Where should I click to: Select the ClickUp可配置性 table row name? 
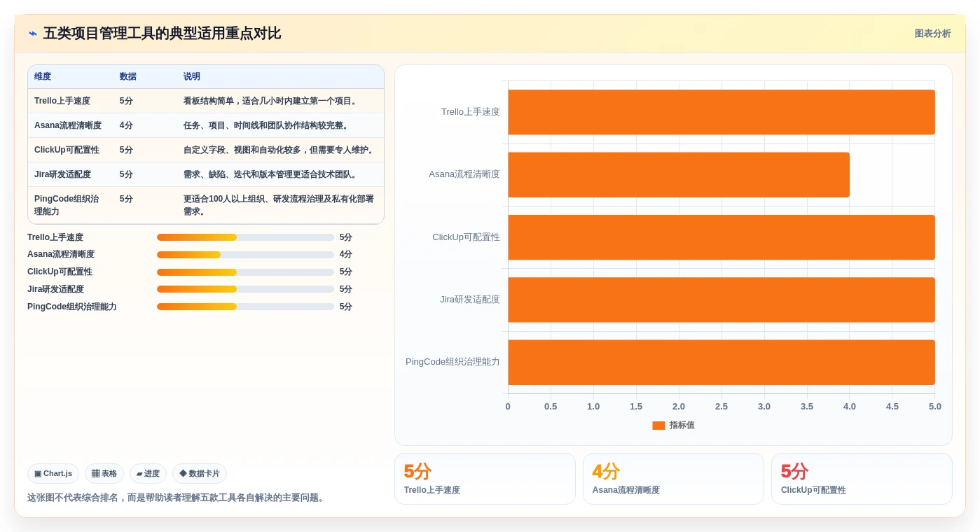67,150
